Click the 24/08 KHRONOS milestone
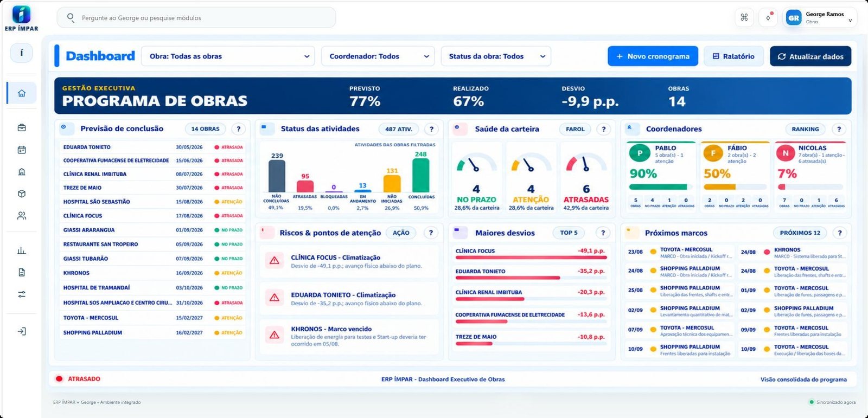This screenshot has width=868, height=418. click(x=793, y=253)
